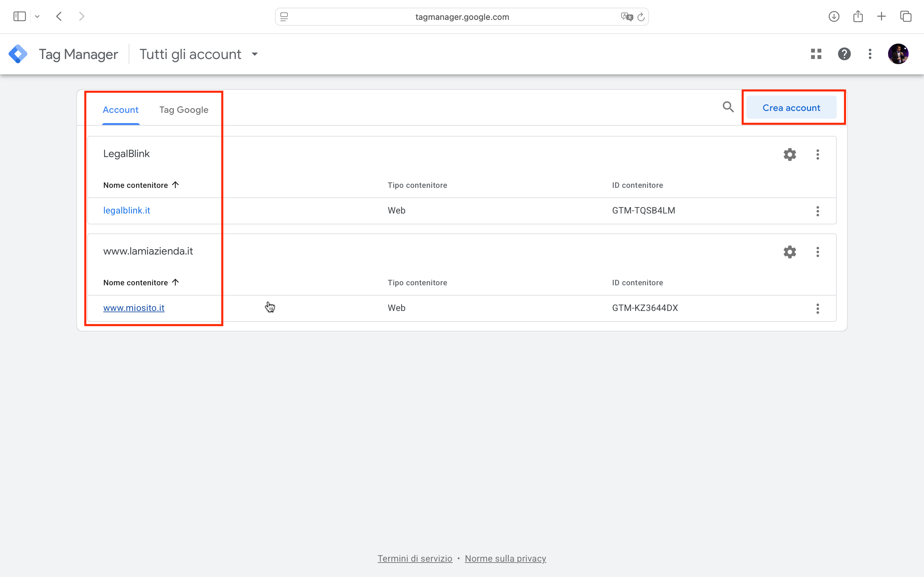Open settings gear for the LegalBlink account

pyautogui.click(x=789, y=154)
